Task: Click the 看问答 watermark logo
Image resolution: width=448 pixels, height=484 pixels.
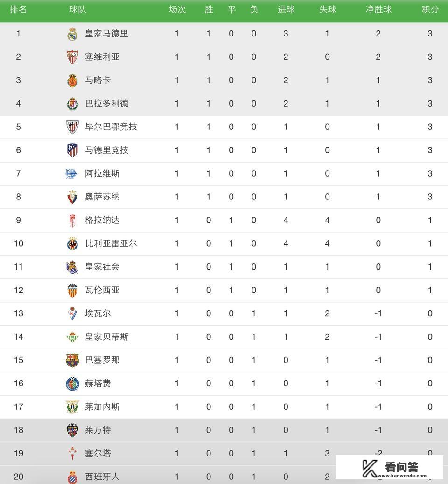Action: [390, 467]
